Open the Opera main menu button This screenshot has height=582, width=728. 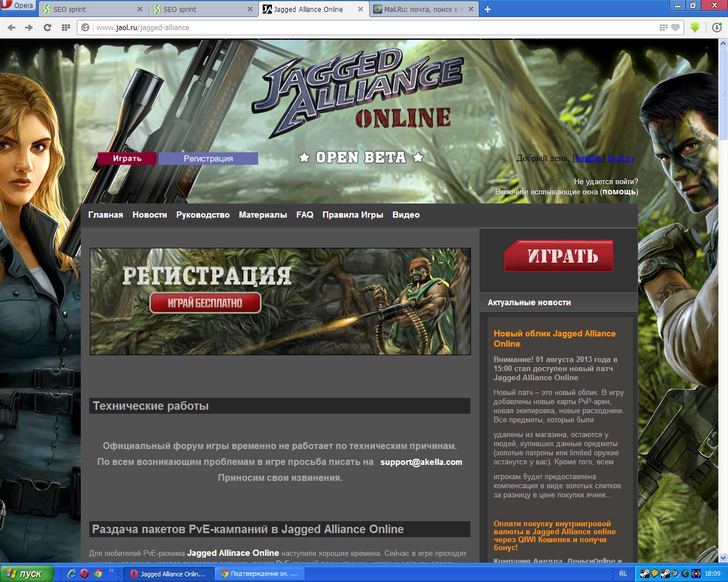18,6
